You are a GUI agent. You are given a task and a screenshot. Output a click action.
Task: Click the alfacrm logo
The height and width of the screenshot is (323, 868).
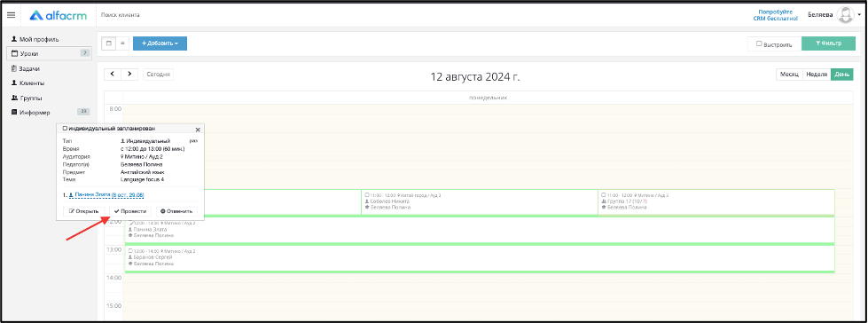(59, 15)
